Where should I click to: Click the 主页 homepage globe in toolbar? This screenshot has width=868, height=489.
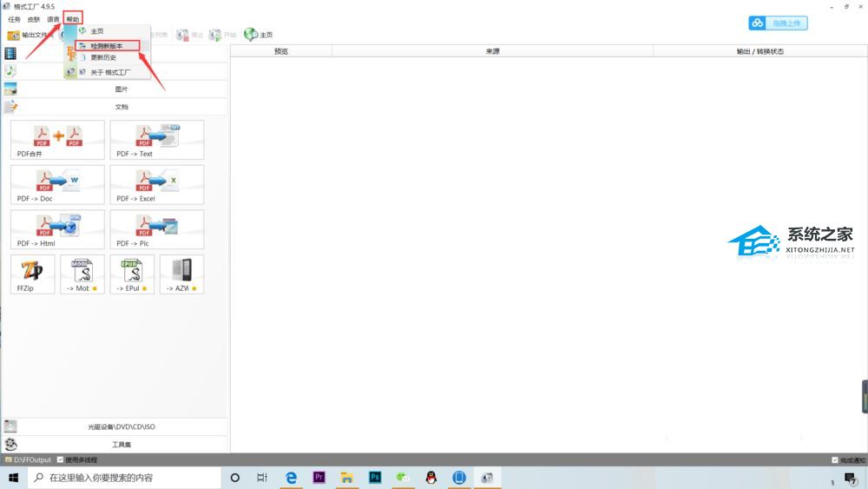click(x=259, y=35)
